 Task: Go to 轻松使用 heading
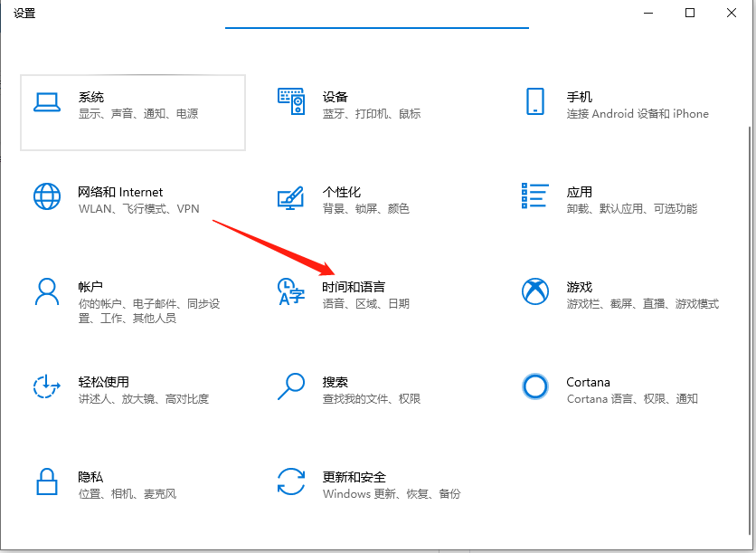(x=104, y=382)
